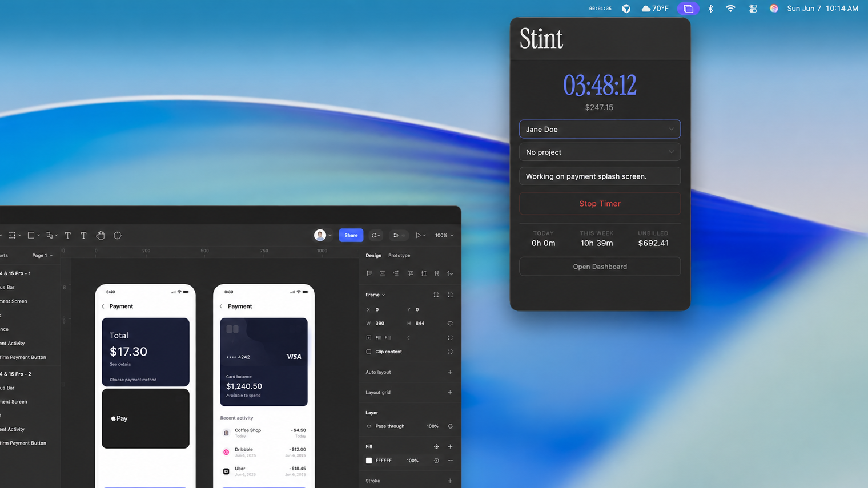Remove the FFFFFF fill with minus icon
Image resolution: width=868 pixels, height=488 pixels.
coord(450,461)
